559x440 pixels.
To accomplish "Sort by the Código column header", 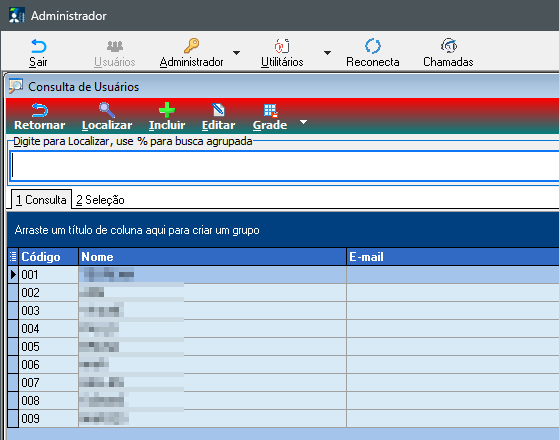I will (48, 257).
